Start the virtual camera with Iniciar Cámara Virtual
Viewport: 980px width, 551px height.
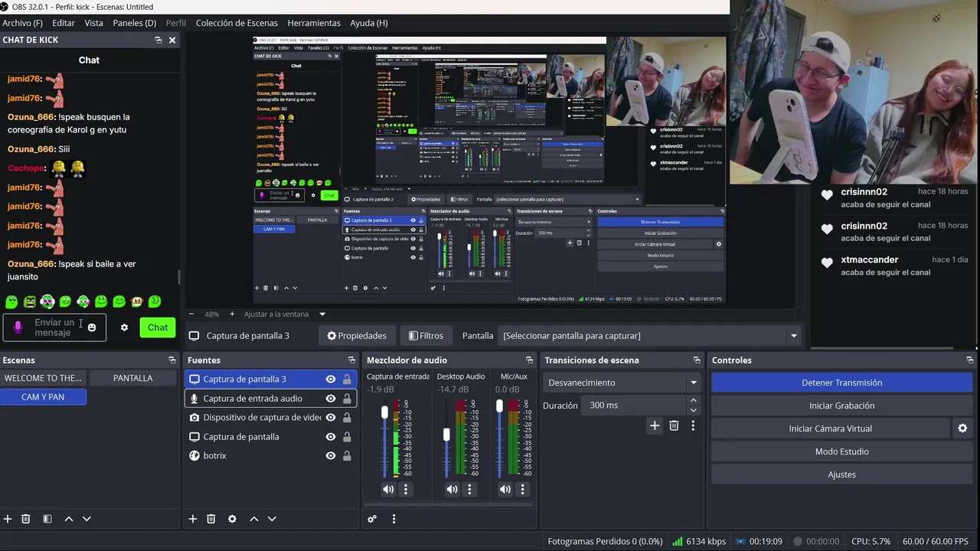coord(831,429)
